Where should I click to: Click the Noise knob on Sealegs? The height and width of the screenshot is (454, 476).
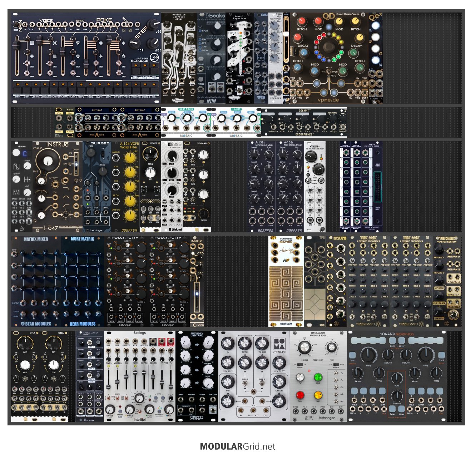(130, 409)
